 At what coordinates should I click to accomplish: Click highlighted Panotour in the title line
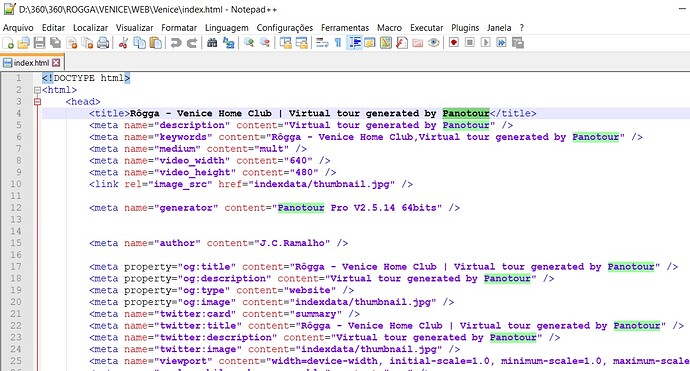click(x=466, y=113)
